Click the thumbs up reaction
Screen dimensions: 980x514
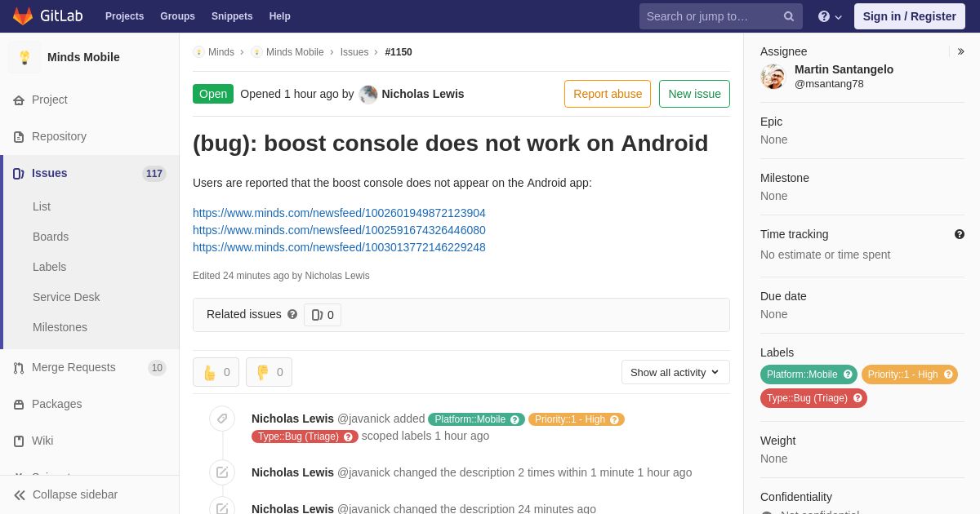pos(216,372)
